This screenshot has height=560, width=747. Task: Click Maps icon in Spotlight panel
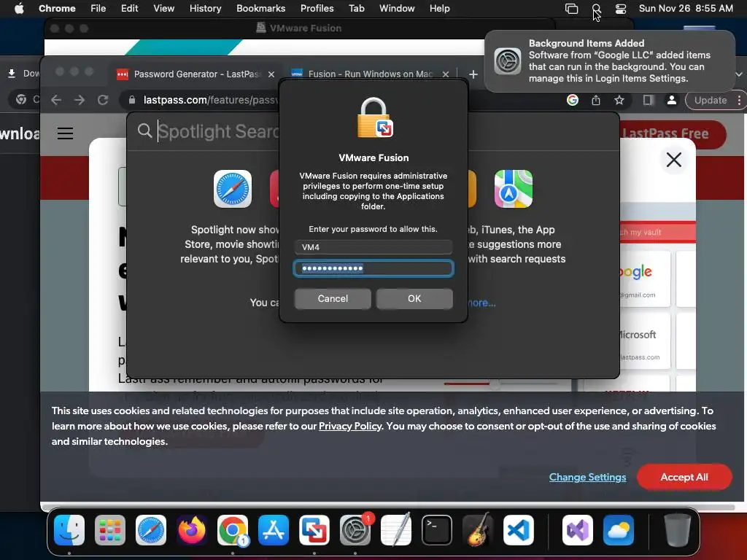pos(513,189)
